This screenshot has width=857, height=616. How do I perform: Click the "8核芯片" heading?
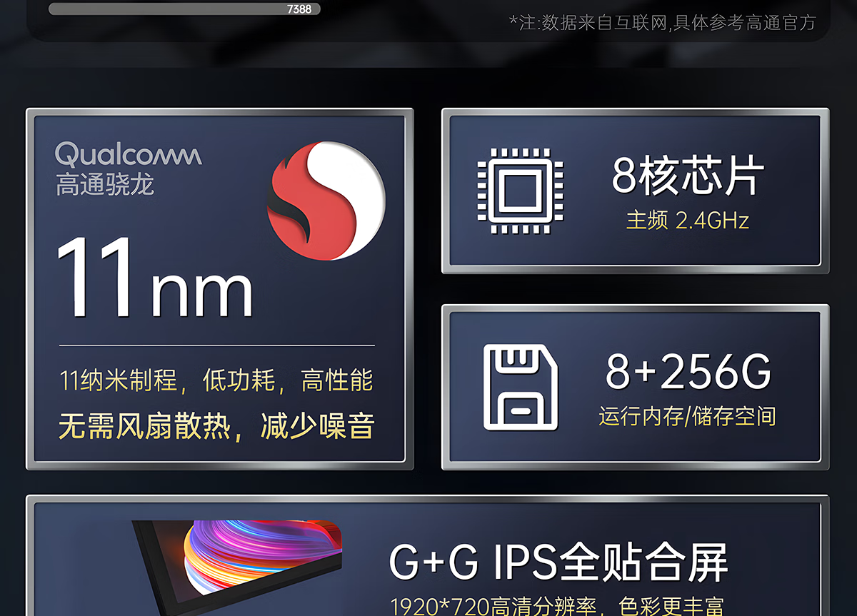point(688,176)
